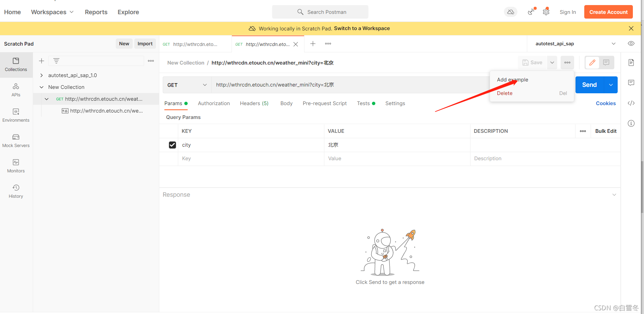Expand the autotest_api_sap_1.0 collection

[42, 75]
